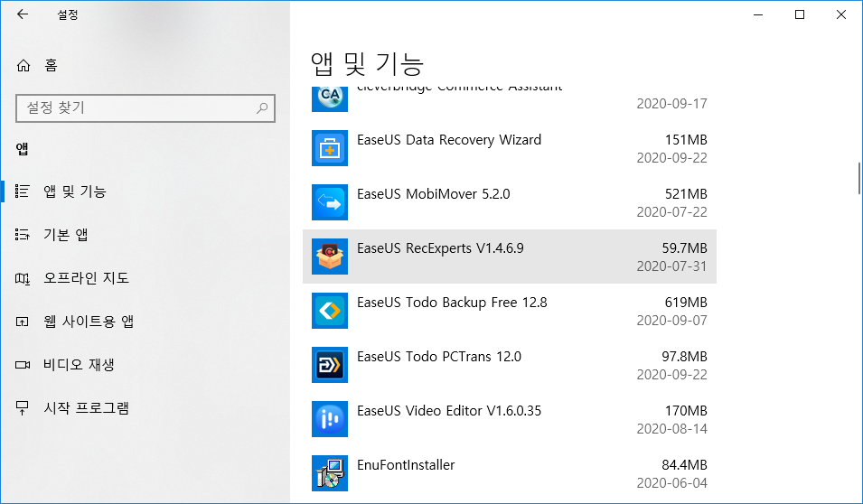Image resolution: width=863 pixels, height=504 pixels.
Task: Select EaseUS RecExperts V1.4.6.9 name
Action: (x=440, y=248)
